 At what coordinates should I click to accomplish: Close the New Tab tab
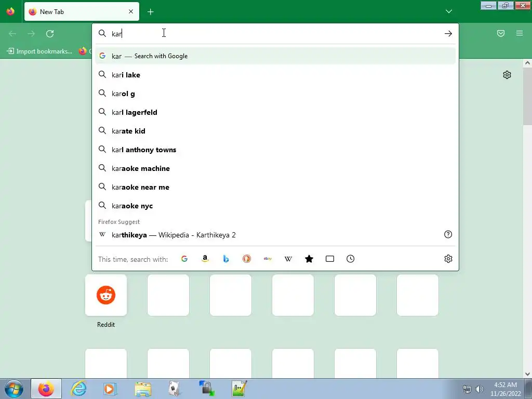131,11
